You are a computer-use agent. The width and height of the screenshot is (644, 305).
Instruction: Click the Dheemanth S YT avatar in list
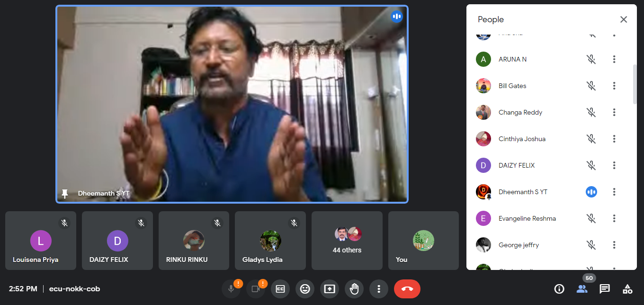point(483,192)
